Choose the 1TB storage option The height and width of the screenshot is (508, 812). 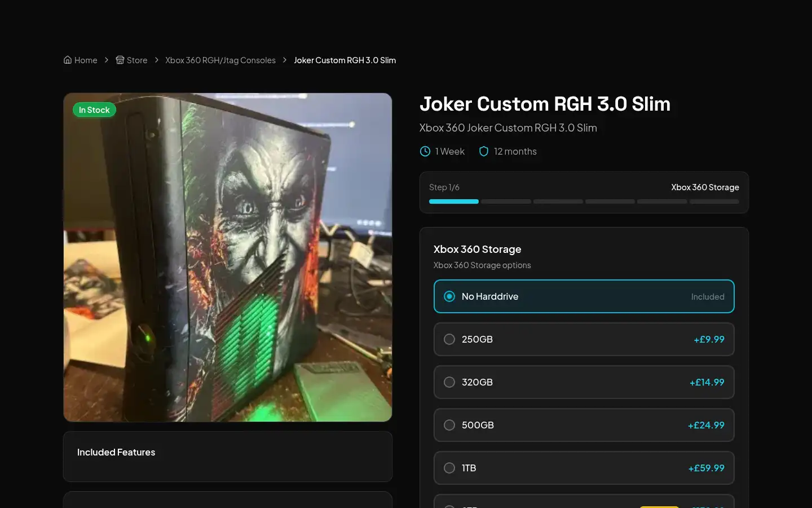pyautogui.click(x=584, y=468)
